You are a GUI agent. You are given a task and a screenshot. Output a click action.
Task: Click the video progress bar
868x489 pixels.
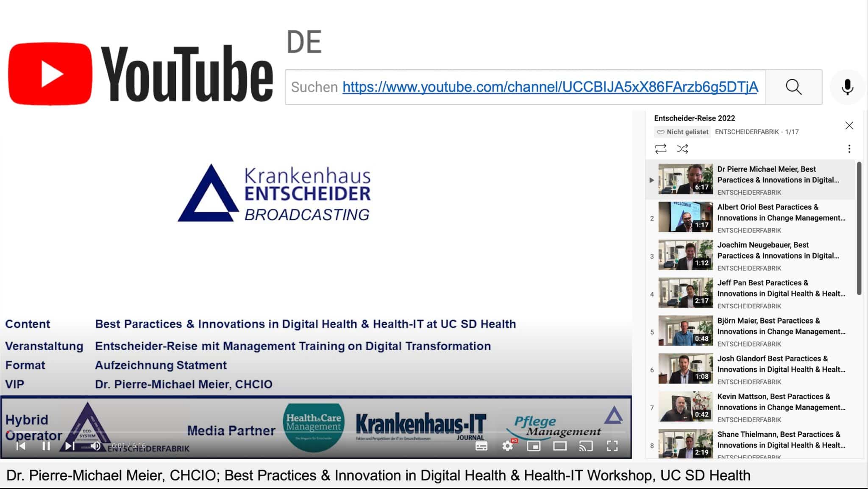click(316, 432)
